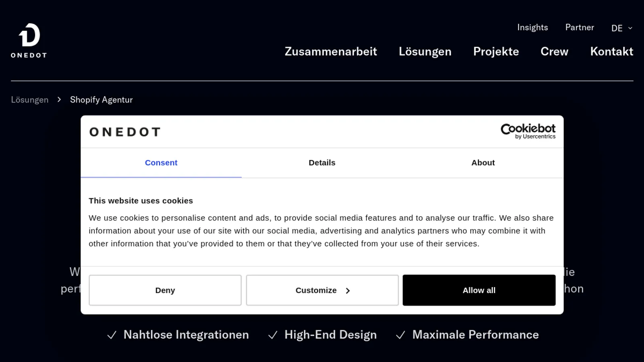
Task: Click the ONEDOT logo in header
Action: (x=29, y=41)
